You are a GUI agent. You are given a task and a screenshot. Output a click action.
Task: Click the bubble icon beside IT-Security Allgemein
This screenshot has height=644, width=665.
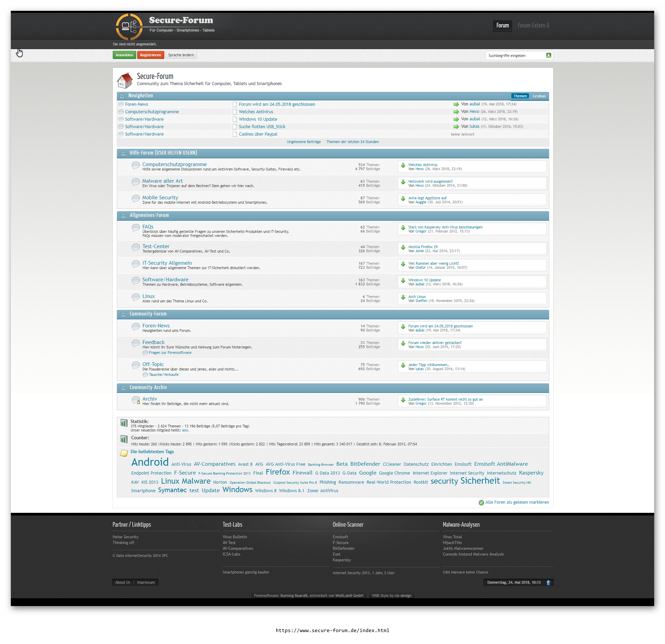(136, 264)
